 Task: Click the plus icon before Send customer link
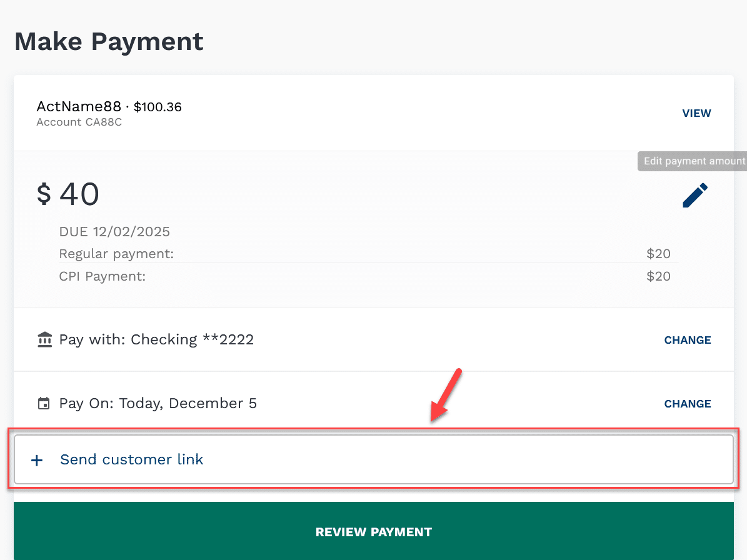(x=37, y=461)
